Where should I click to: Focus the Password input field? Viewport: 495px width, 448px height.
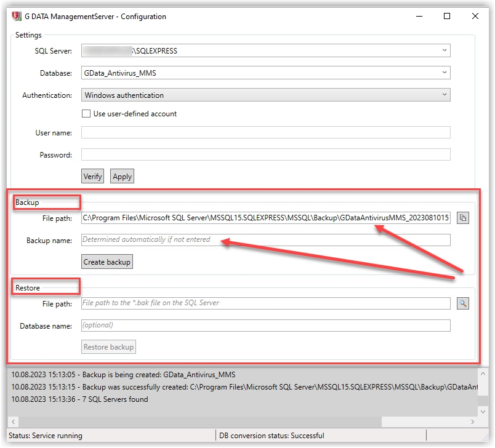tap(266, 154)
